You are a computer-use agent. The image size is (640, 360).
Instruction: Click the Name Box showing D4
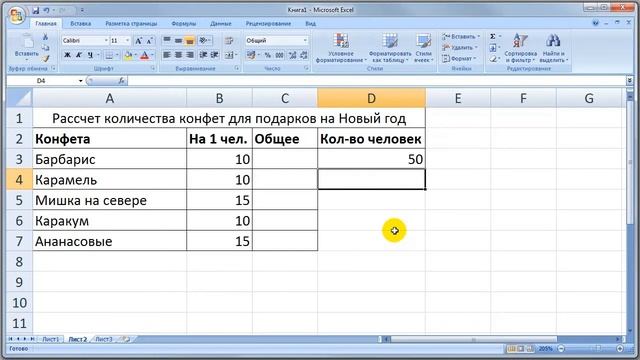[41, 81]
